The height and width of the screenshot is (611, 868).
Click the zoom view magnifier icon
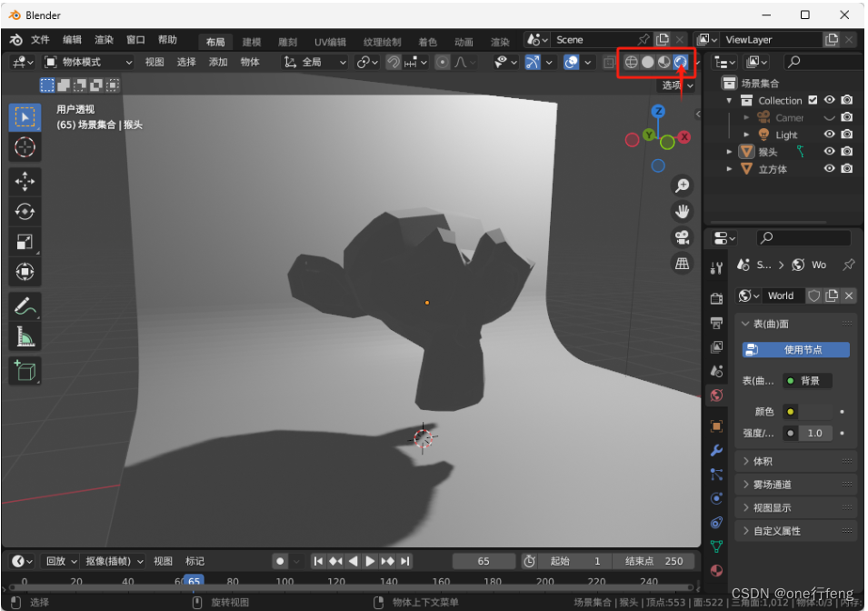[x=682, y=185]
